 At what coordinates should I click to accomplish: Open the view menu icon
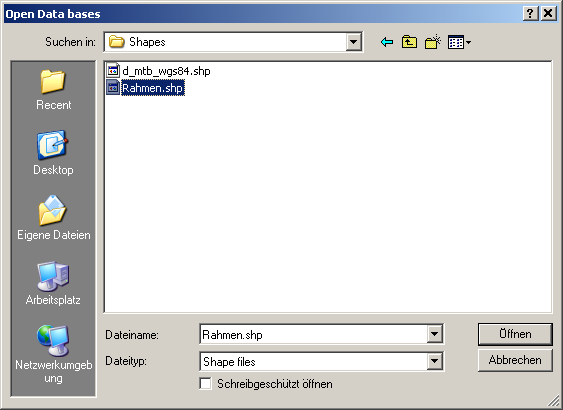point(459,42)
